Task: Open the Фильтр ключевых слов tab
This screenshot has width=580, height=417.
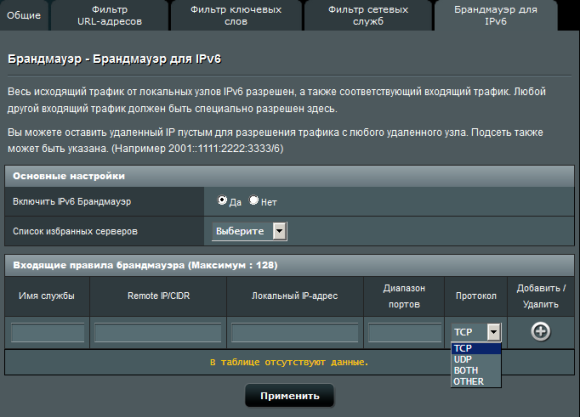Action: 236,16
